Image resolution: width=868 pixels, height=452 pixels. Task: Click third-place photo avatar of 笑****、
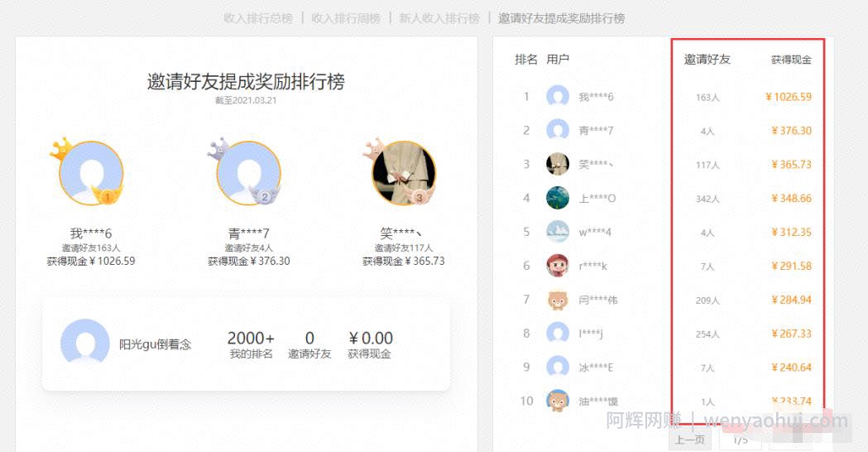(404, 173)
